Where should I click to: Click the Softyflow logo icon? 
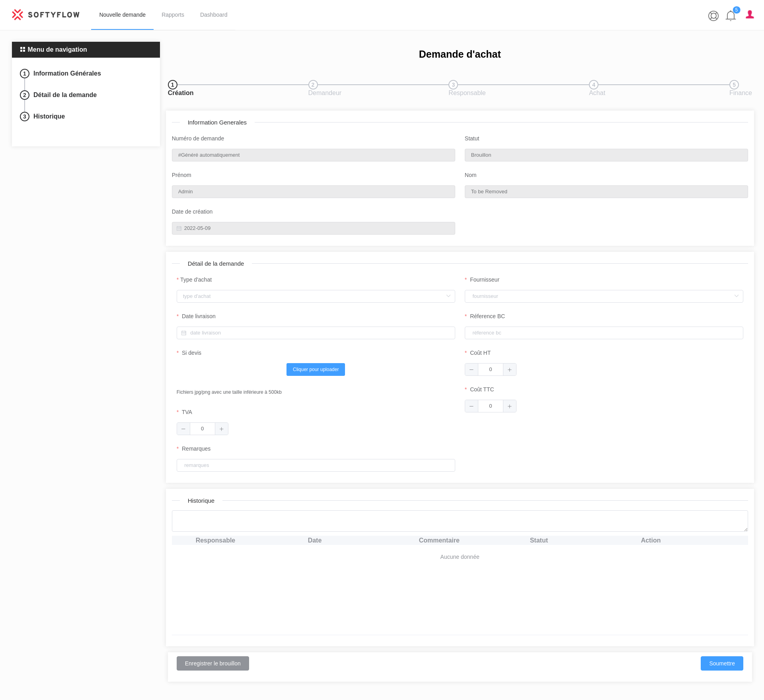pos(18,15)
